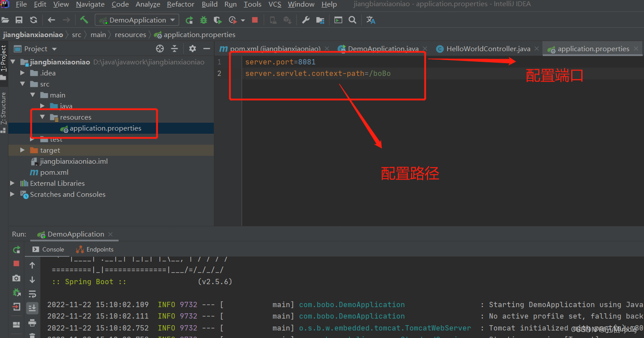Build the project with the hammer icon
644x338 pixels.
(84, 20)
